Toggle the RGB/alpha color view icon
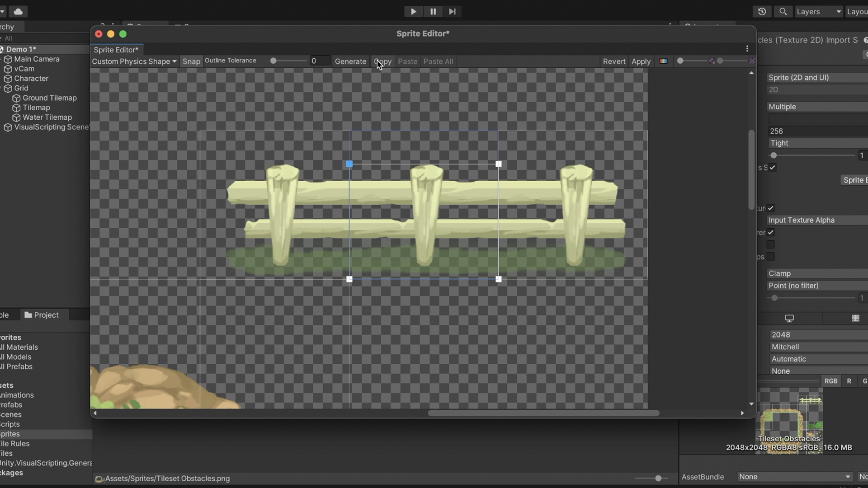Viewport: 868px width, 488px height. point(663,61)
